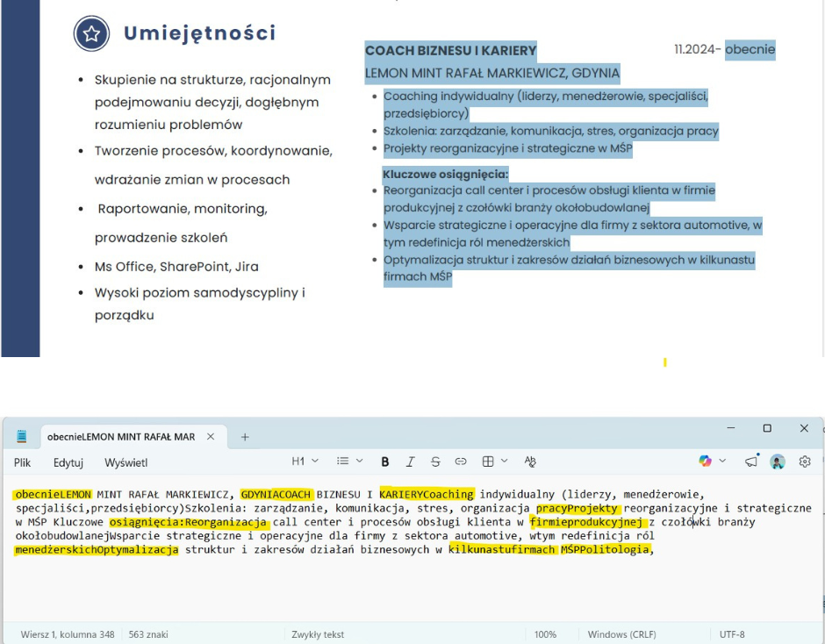This screenshot has width=825, height=644.
Task: Close the obecnieLEMON MINT tab
Action: click(x=211, y=437)
